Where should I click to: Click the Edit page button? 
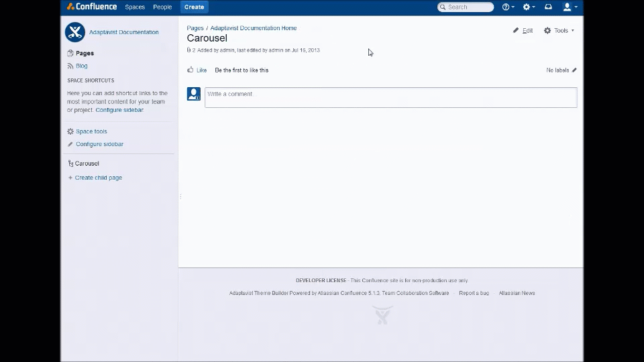[x=523, y=30]
